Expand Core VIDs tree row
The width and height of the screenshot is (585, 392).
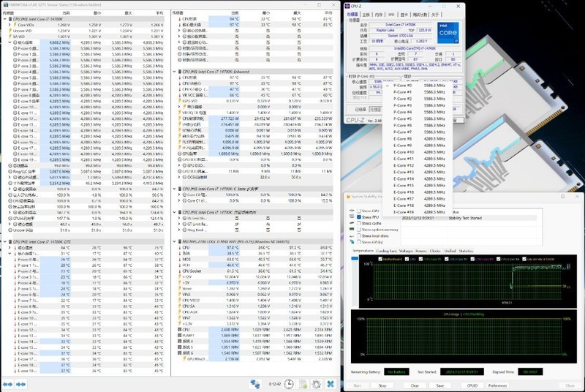tap(10, 25)
